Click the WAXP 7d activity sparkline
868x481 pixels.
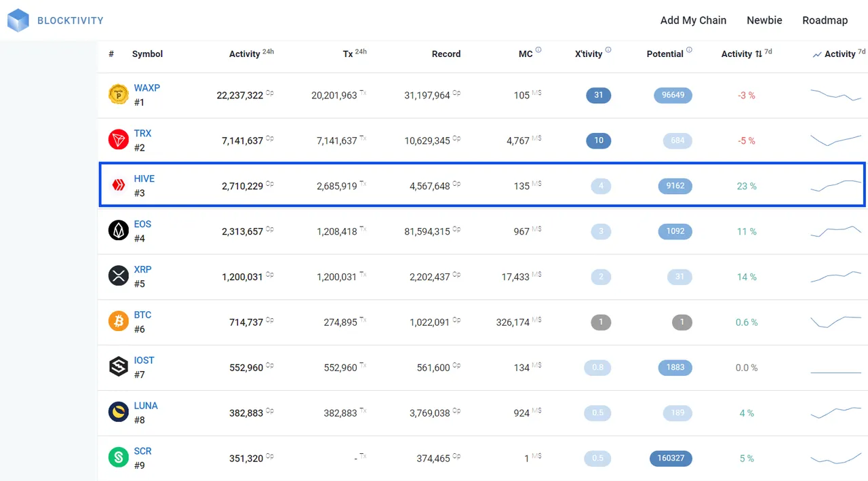[835, 95]
